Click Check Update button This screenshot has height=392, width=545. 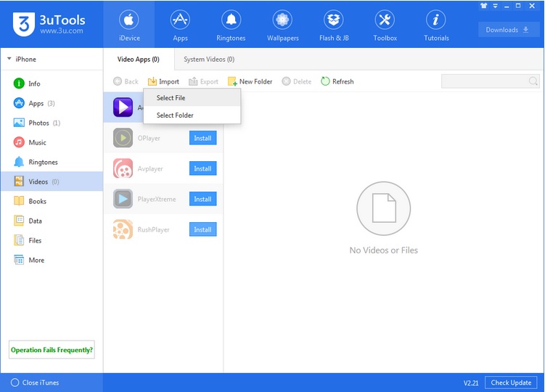(x=511, y=383)
